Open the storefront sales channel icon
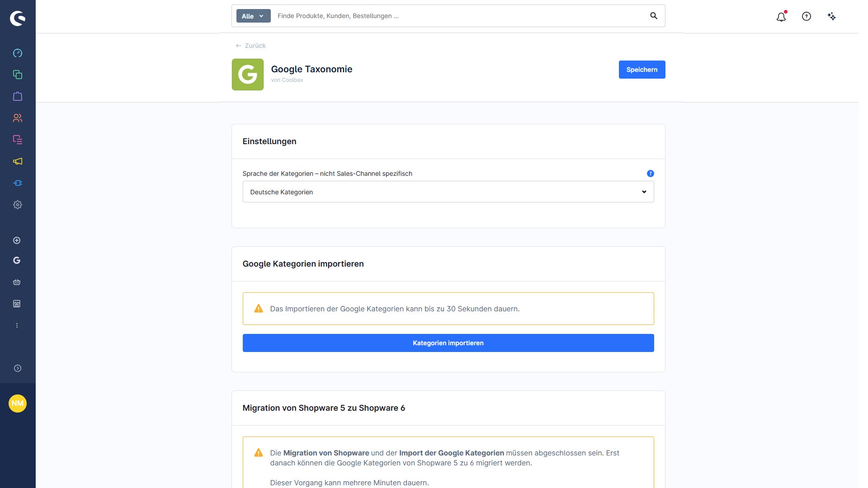Image resolution: width=868 pixels, height=488 pixels. click(x=17, y=304)
